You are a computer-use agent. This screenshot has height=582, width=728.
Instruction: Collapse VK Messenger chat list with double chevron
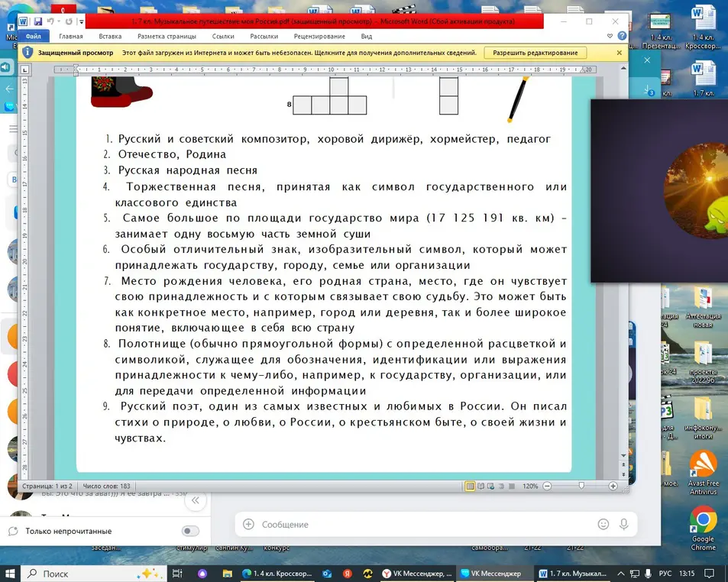coord(196,500)
